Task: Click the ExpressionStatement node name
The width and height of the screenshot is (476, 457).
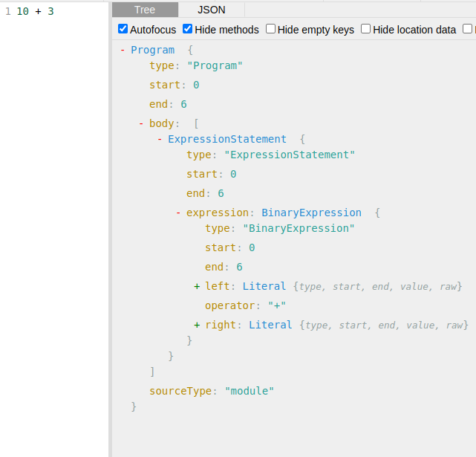Action: tap(226, 139)
